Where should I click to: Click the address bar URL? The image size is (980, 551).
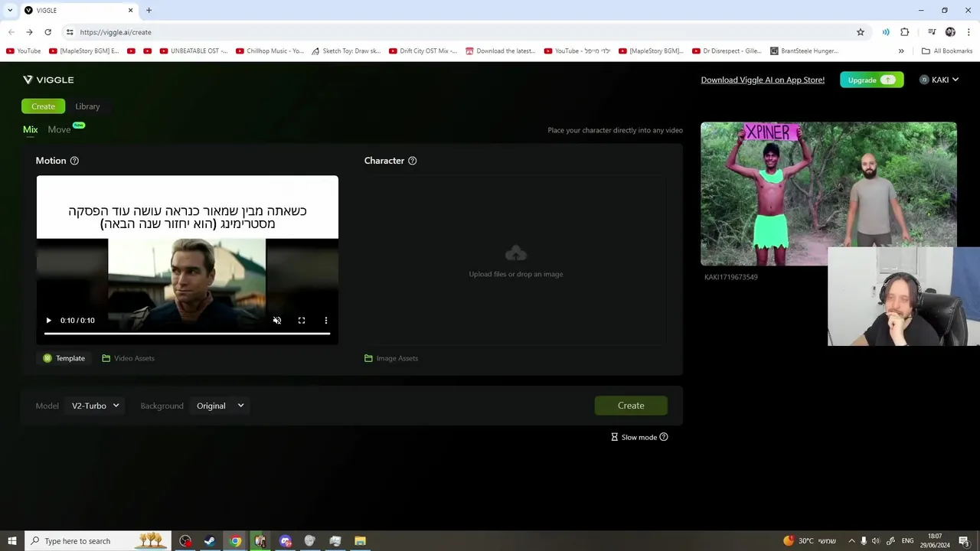coord(116,32)
